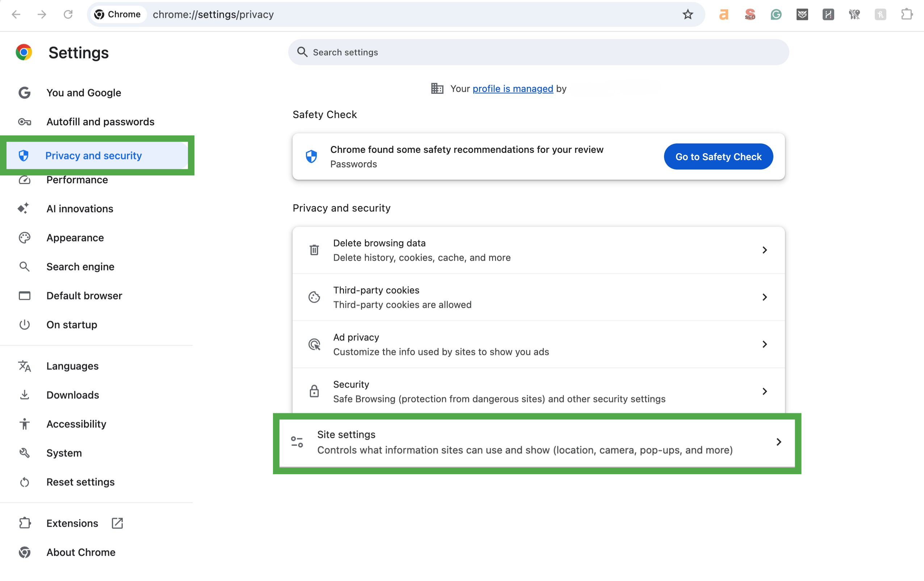Screen dimensions: 924x581
Task: Click the power icon for On startup
Action: tap(25, 325)
